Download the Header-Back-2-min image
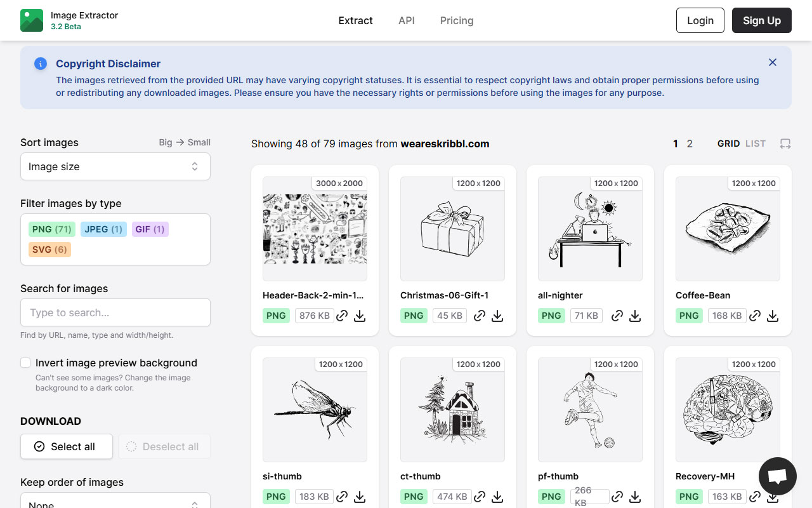 (360, 316)
